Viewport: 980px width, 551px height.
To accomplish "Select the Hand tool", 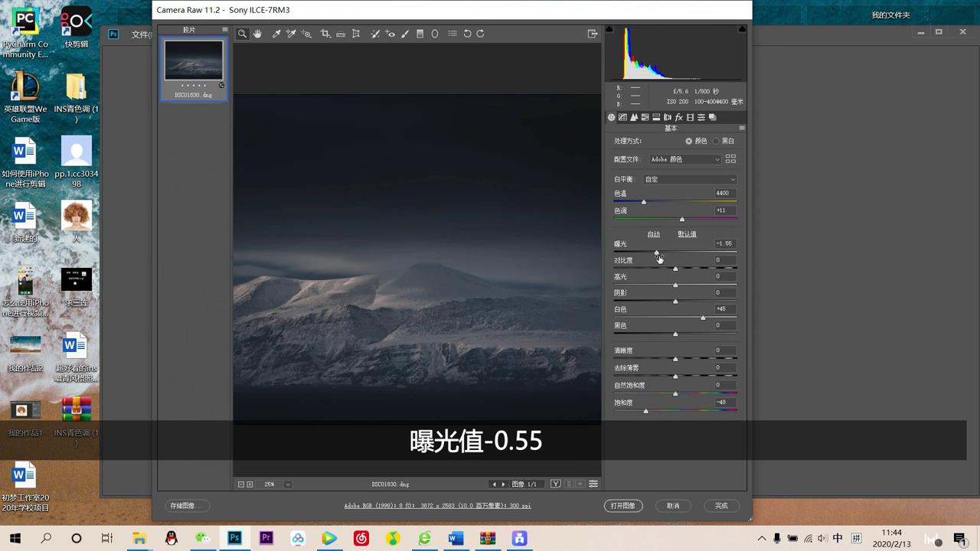I will (257, 34).
